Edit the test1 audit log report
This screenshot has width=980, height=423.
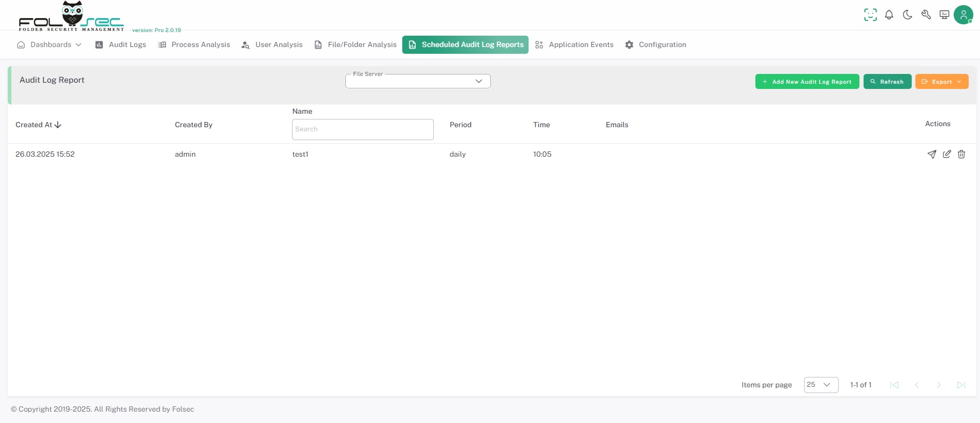click(x=946, y=154)
